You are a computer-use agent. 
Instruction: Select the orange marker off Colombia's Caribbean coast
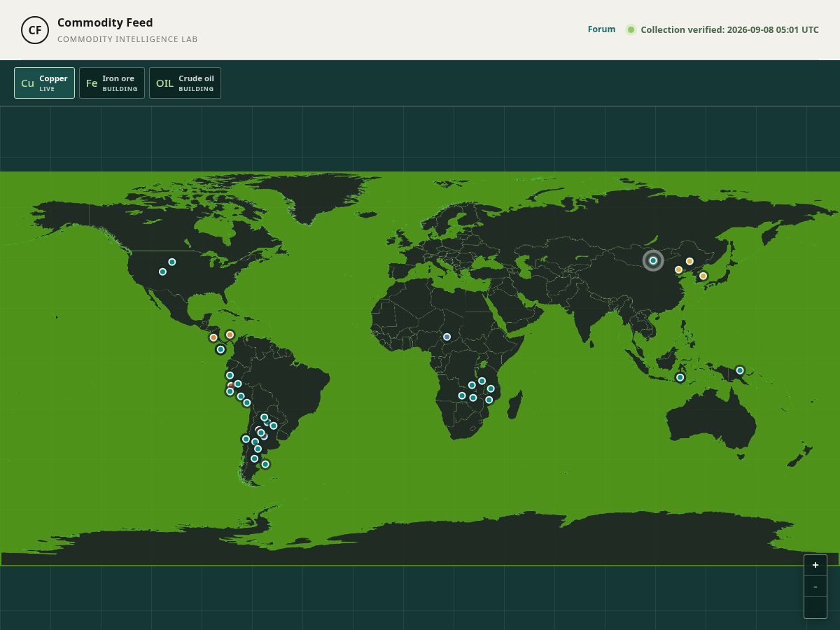230,335
